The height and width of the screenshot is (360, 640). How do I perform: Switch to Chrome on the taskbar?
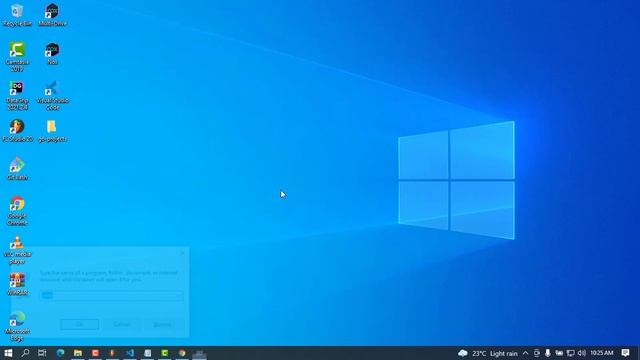(182, 353)
